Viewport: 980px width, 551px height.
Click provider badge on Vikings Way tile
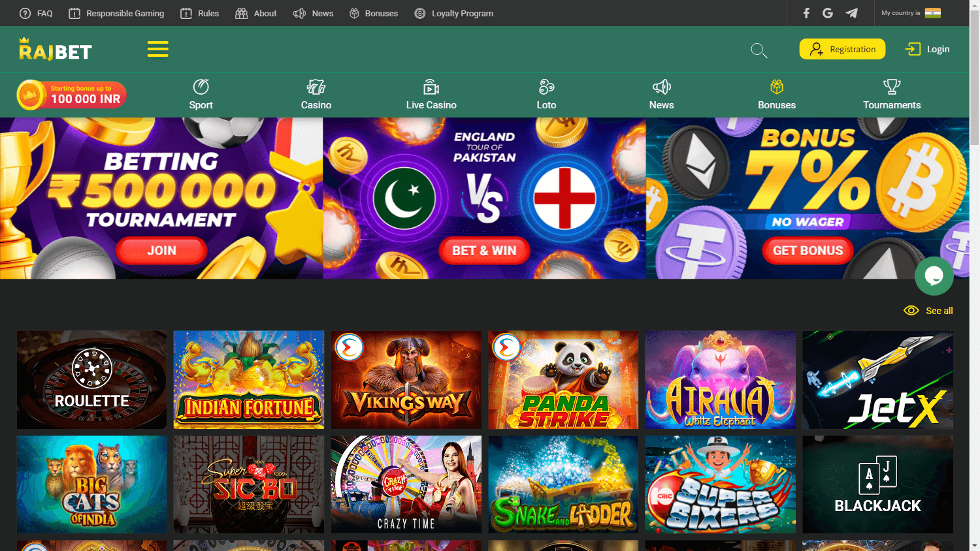349,347
